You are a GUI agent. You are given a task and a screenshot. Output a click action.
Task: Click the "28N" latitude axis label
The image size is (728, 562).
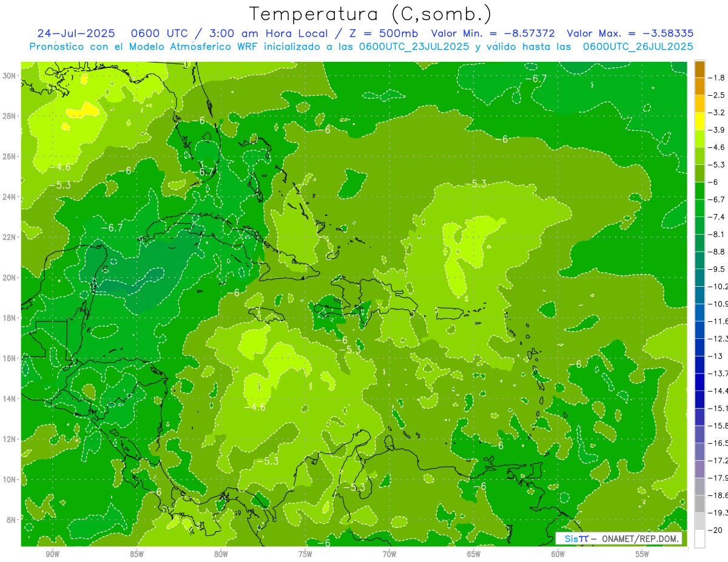coord(10,116)
